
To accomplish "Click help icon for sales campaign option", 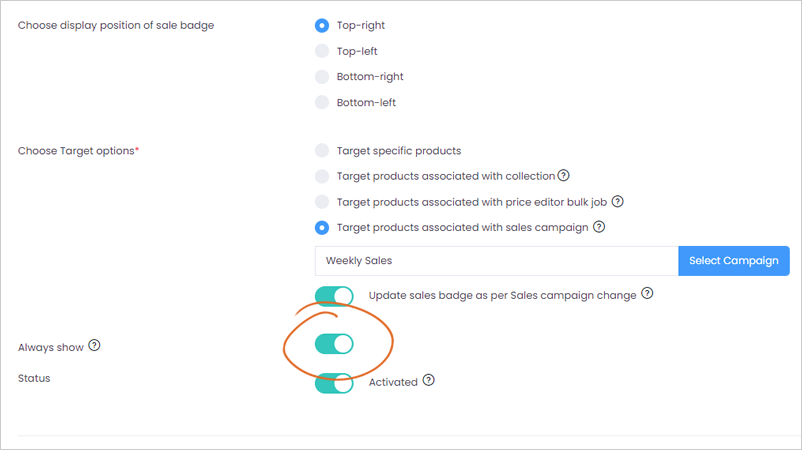I will coord(599,227).
